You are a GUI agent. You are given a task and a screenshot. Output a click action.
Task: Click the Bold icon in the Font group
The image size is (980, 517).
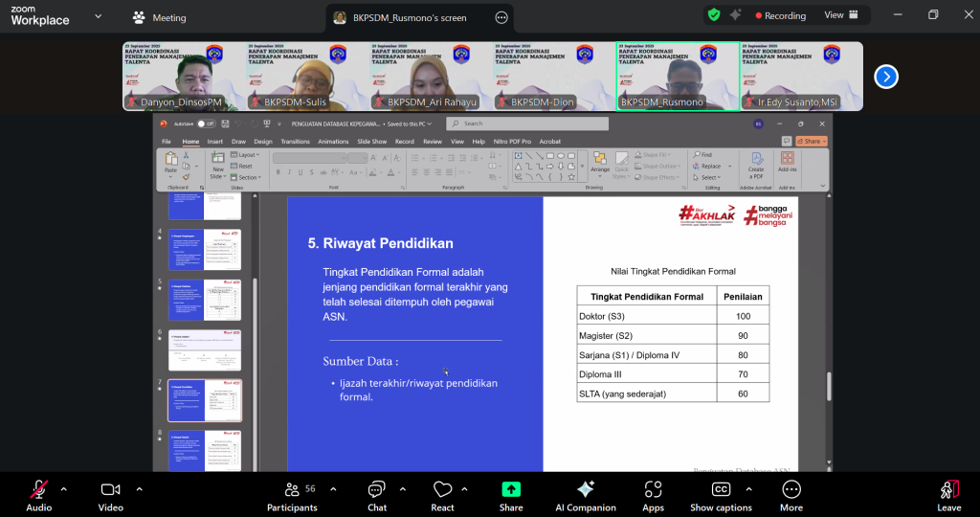(x=278, y=172)
